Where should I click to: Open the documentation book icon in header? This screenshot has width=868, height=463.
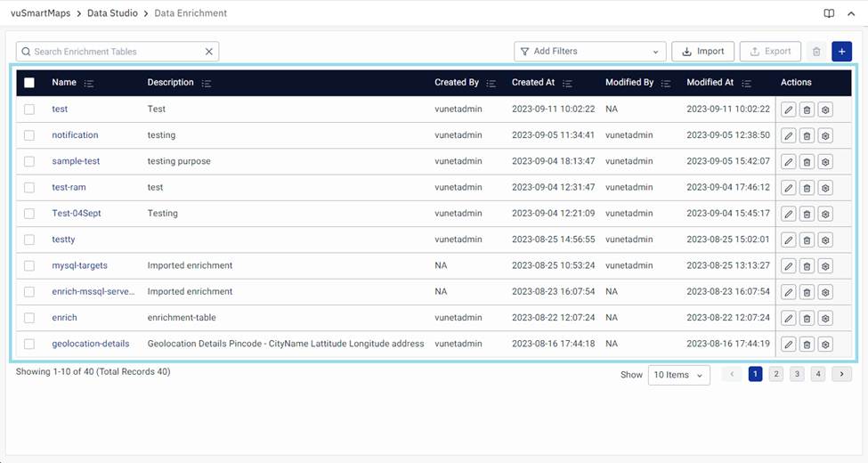[829, 14]
